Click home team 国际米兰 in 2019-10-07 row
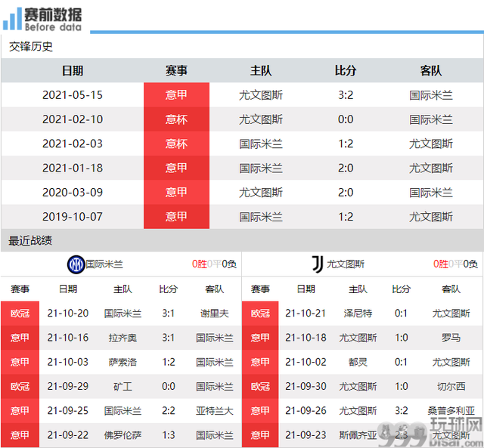This screenshot has width=484, height=448. click(261, 217)
